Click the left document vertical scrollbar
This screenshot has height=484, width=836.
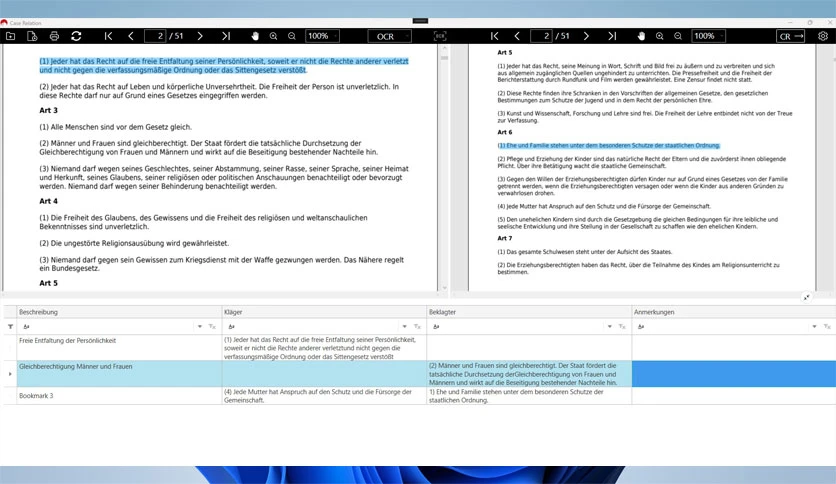pyautogui.click(x=444, y=168)
